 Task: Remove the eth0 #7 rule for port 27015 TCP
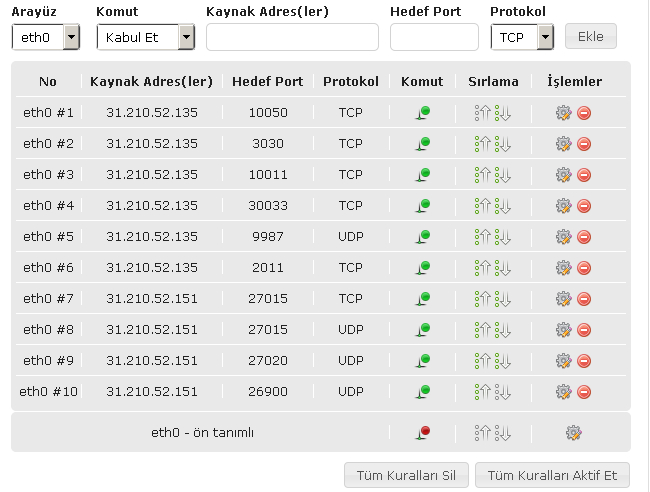(x=584, y=299)
